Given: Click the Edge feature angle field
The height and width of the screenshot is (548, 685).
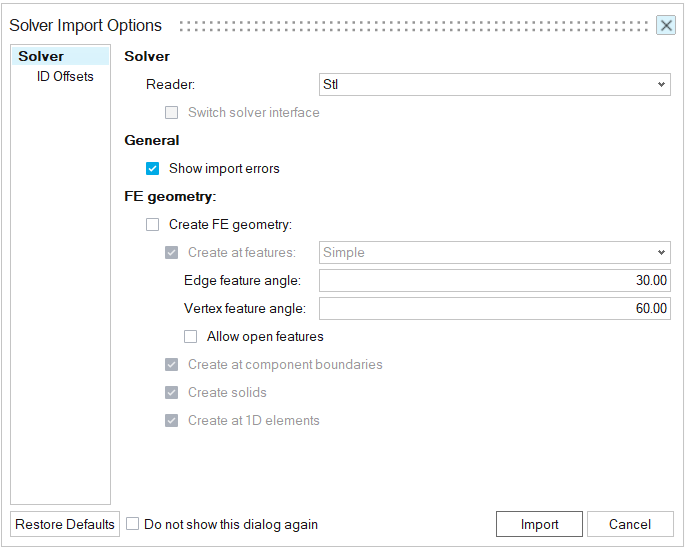Looking at the screenshot, I should coord(494,281).
